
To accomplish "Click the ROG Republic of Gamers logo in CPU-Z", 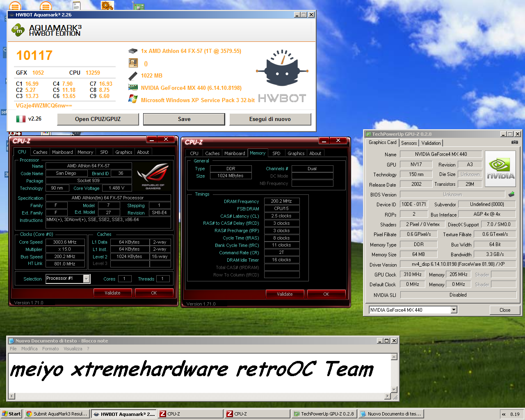I will 153,177.
